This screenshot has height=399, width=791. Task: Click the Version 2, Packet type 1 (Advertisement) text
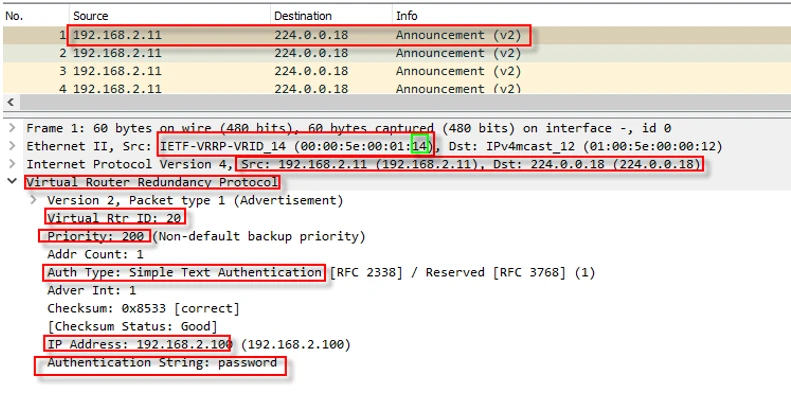pos(195,200)
